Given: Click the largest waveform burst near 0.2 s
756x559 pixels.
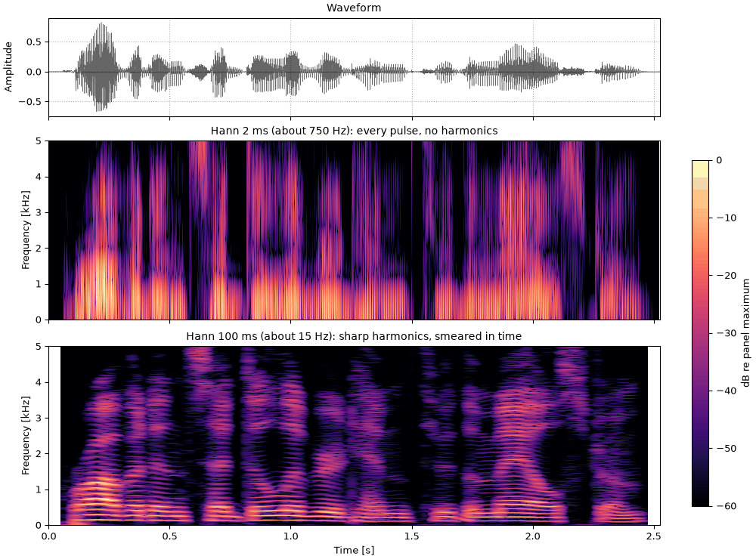Looking at the screenshot, I should pyautogui.click(x=101, y=67).
